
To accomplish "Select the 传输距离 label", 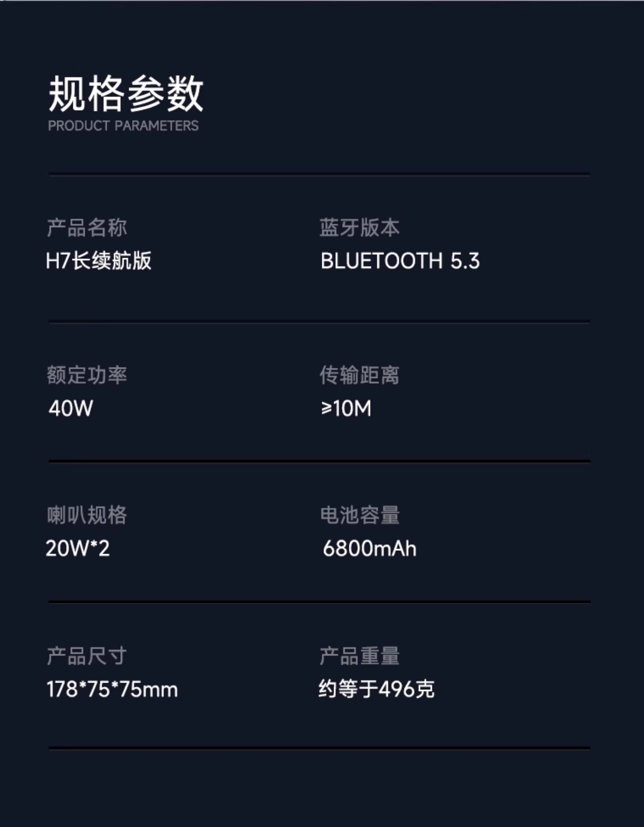I will point(359,375).
